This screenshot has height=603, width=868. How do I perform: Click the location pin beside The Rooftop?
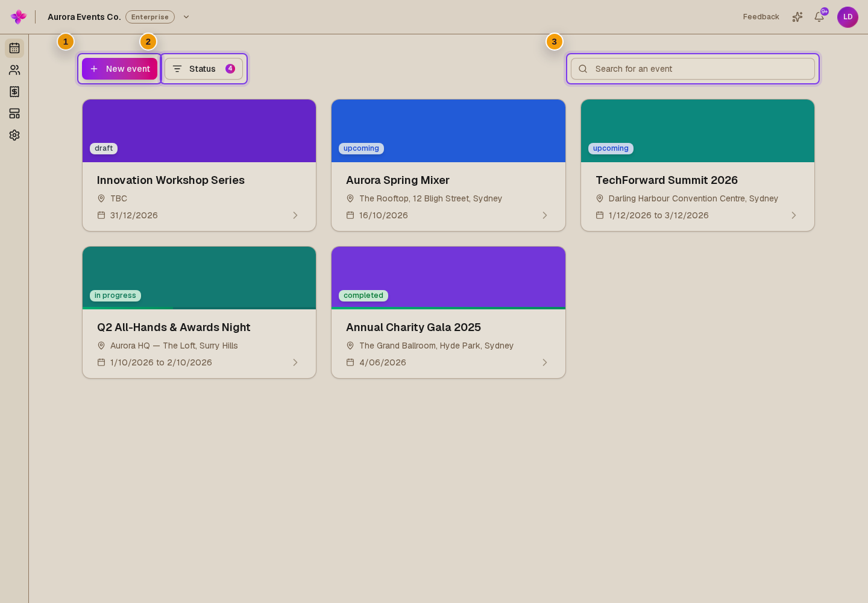click(350, 198)
